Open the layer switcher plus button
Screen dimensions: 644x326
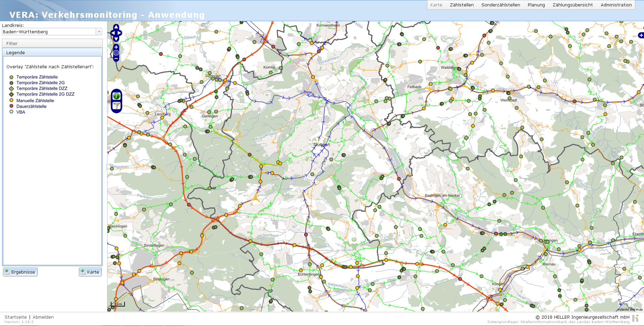point(641,35)
